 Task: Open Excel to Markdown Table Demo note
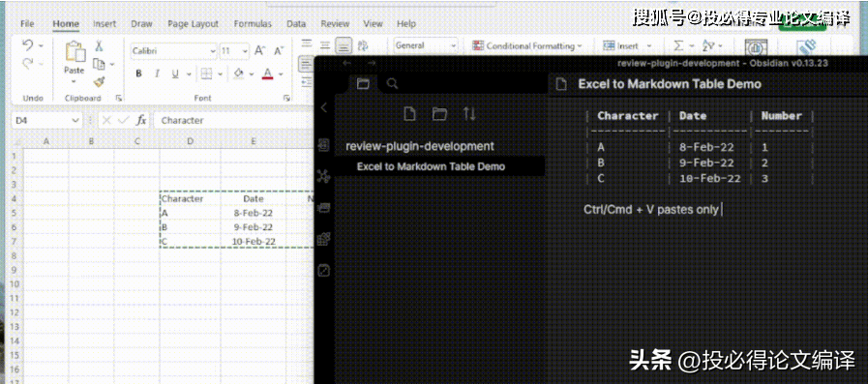(431, 166)
